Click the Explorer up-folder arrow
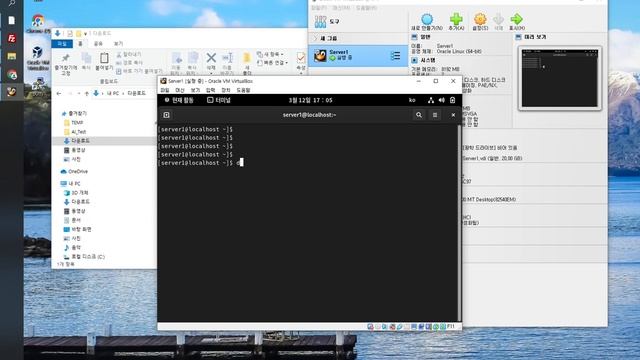The height and width of the screenshot is (360, 640). 87,93
